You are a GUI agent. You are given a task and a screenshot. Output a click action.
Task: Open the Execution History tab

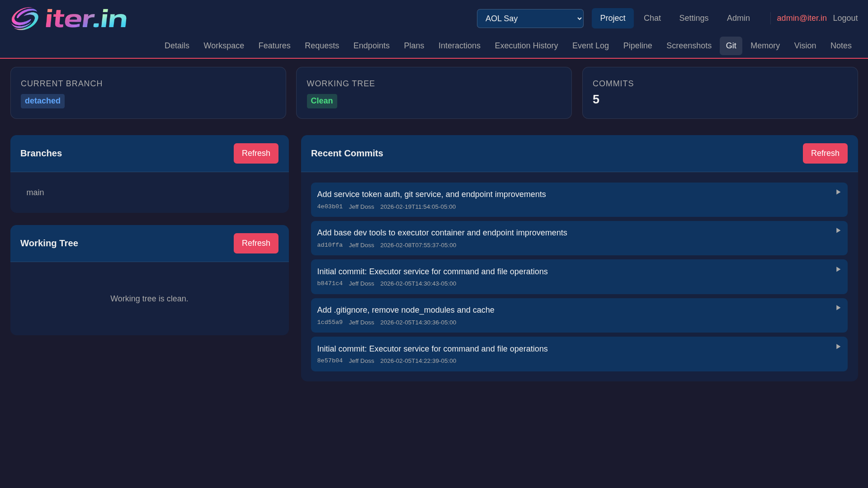click(526, 46)
